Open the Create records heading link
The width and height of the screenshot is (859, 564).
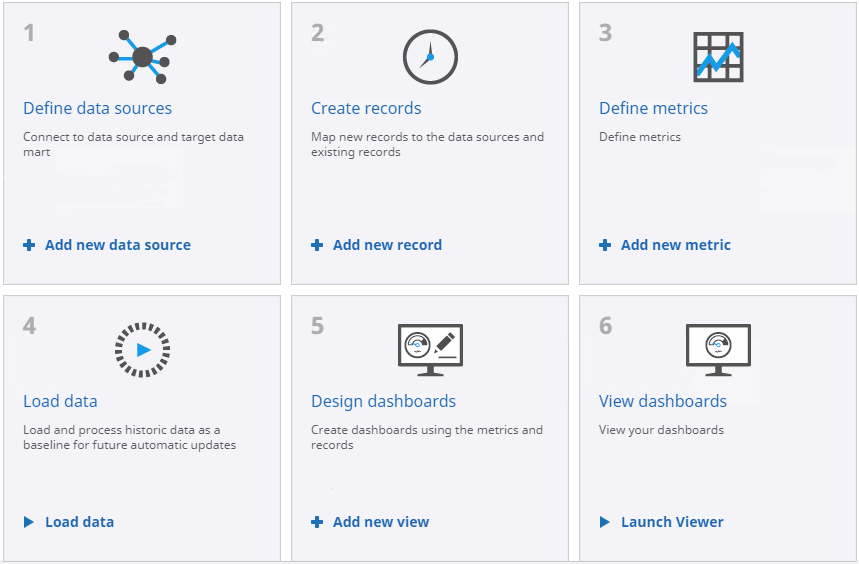[366, 108]
